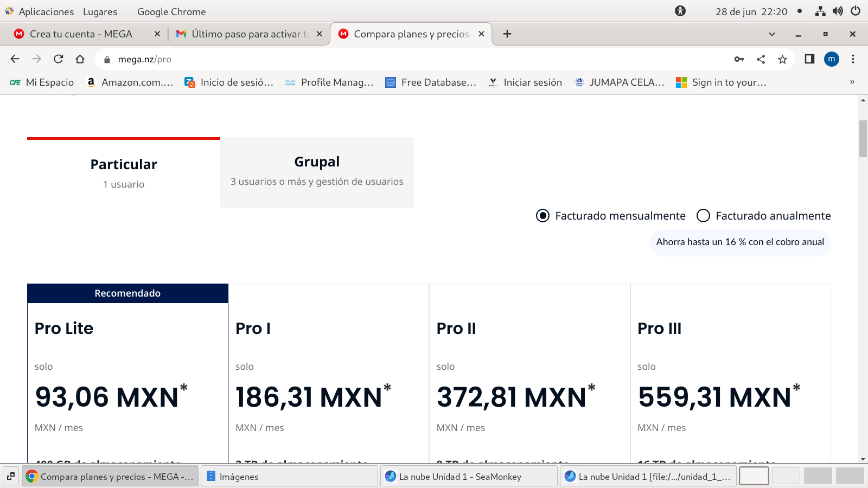Open Imágenes window from taskbar
The width and height of the screenshot is (868, 488).
tap(289, 477)
